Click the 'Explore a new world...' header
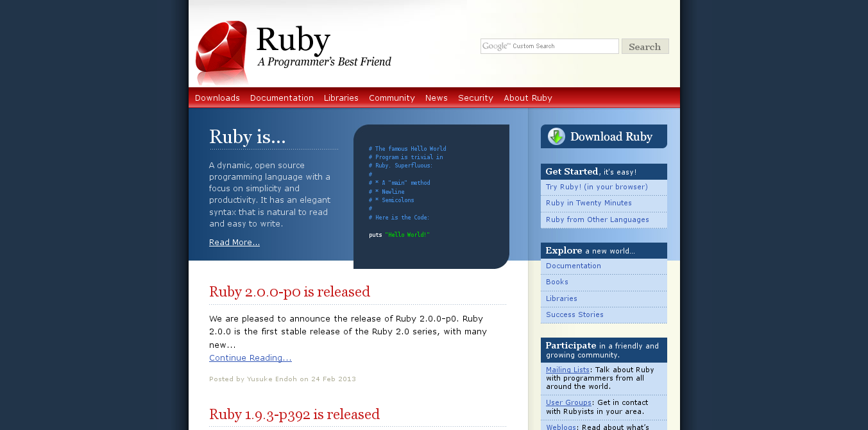 [x=604, y=250]
